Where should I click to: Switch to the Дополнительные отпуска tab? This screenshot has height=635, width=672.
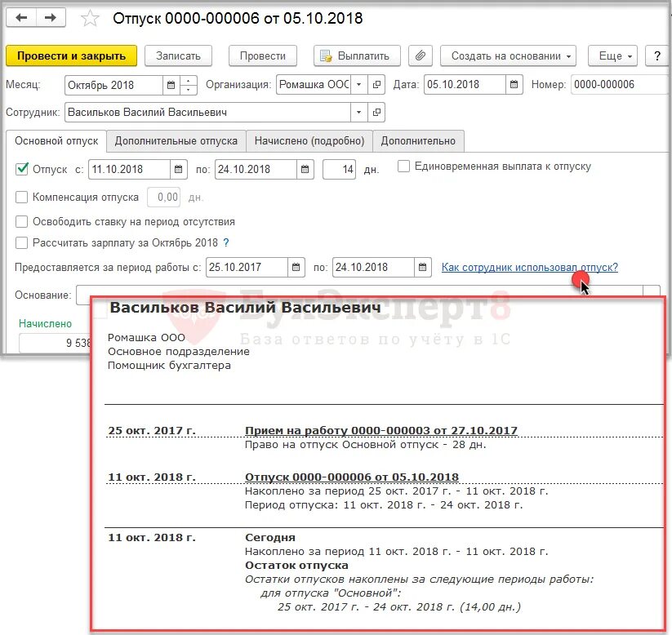tap(176, 140)
